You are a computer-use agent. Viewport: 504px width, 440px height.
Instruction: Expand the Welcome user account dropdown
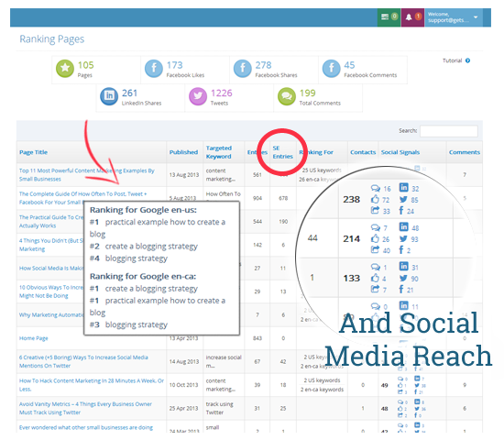pyautogui.click(x=454, y=17)
